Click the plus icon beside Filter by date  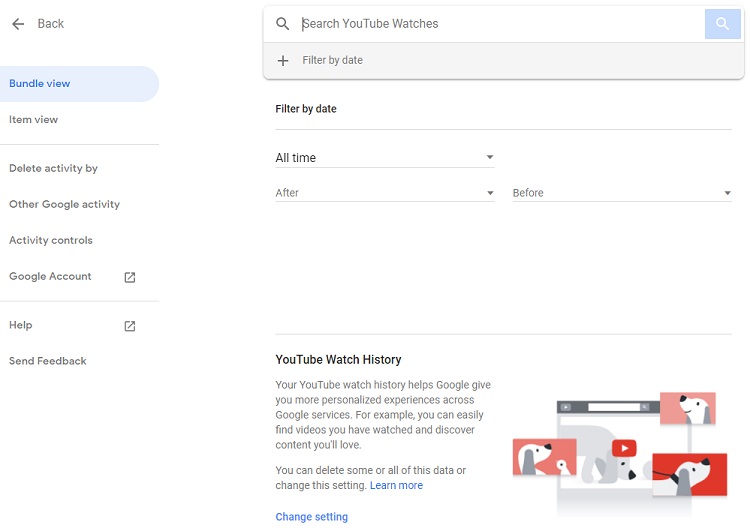pyautogui.click(x=283, y=61)
